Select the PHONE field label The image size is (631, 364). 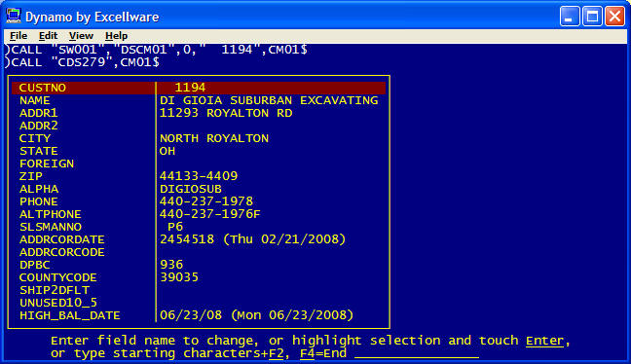pyautogui.click(x=39, y=201)
